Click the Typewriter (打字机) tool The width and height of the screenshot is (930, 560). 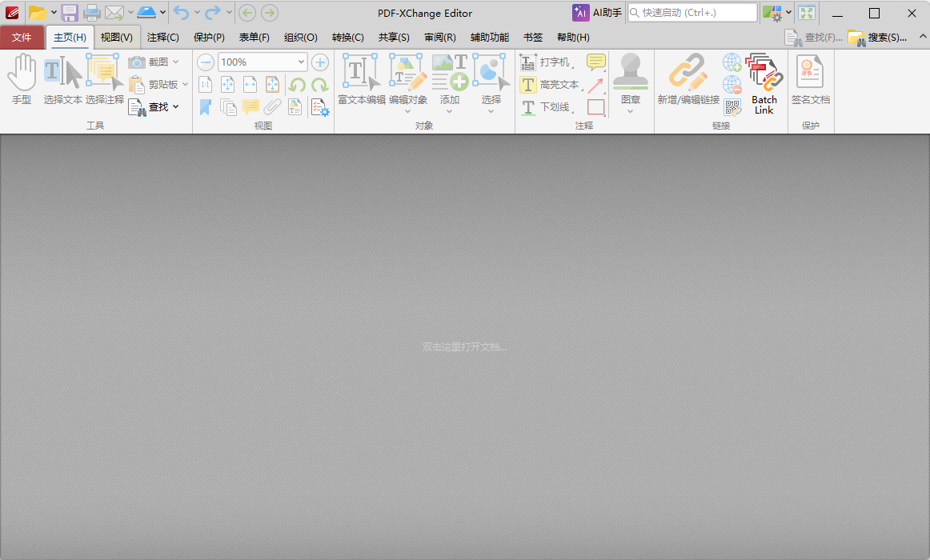(x=545, y=62)
